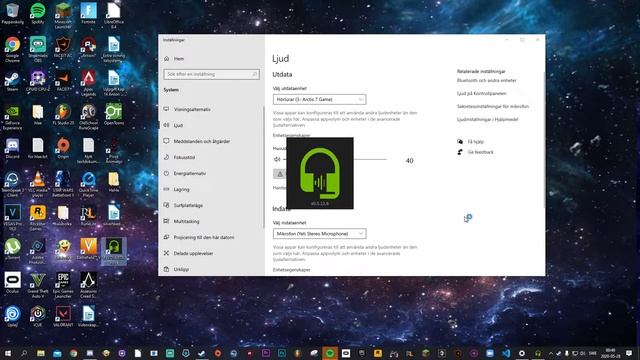Viewport: 640px width, 360px height.
Task: Select the Discord desktop icon
Action: coord(12,148)
